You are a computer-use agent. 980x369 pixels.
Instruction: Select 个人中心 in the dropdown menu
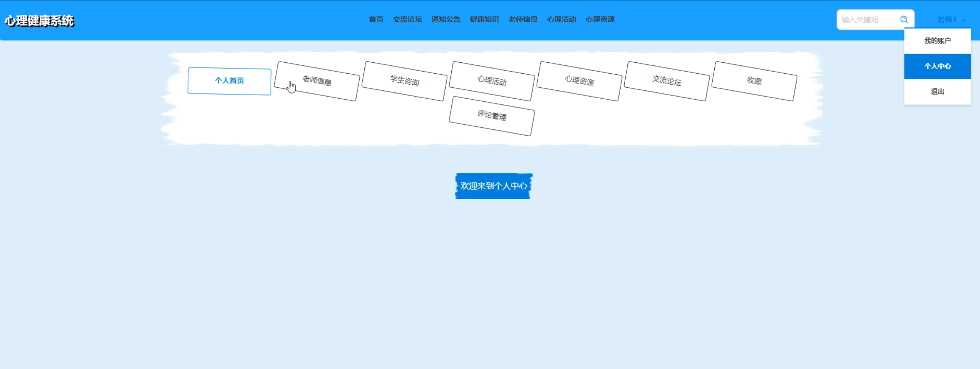pos(937,66)
